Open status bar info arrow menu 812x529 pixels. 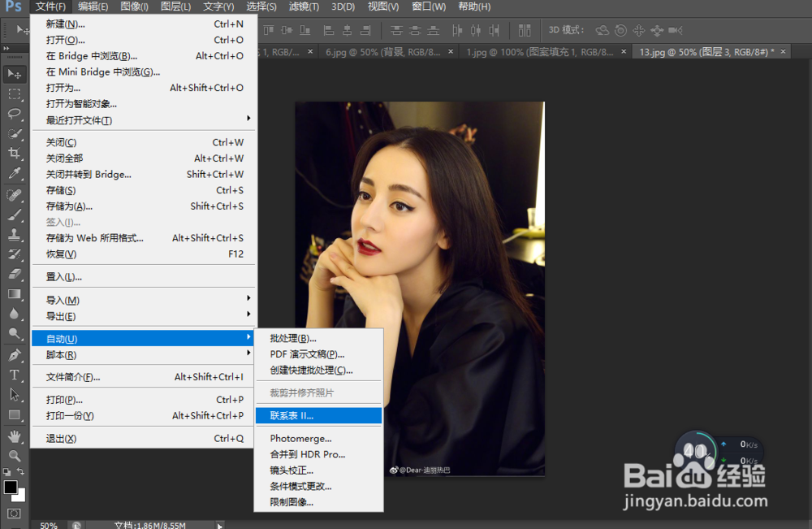pyautogui.click(x=219, y=525)
